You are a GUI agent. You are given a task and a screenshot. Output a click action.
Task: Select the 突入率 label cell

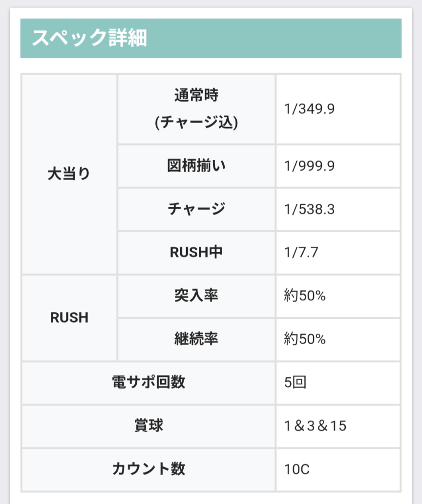click(x=196, y=296)
